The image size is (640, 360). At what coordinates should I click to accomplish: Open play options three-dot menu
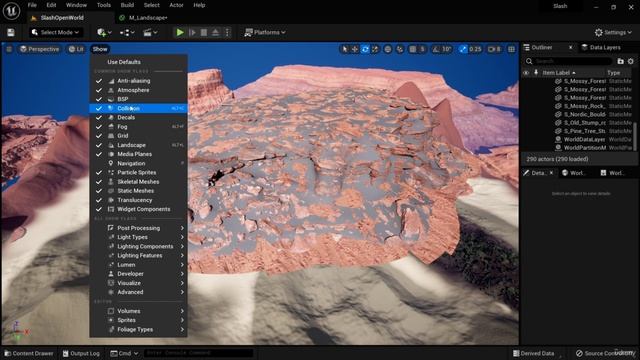click(227, 32)
